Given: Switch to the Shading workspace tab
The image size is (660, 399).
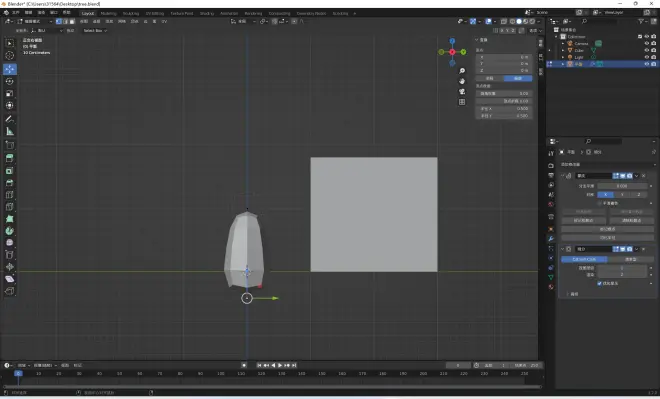Looking at the screenshot, I should tap(207, 13).
